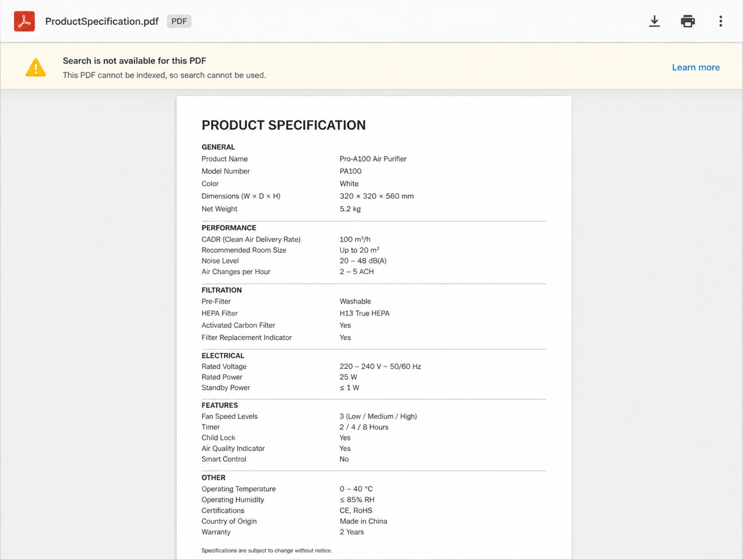Click the 'Country of Origin' label

point(229,521)
